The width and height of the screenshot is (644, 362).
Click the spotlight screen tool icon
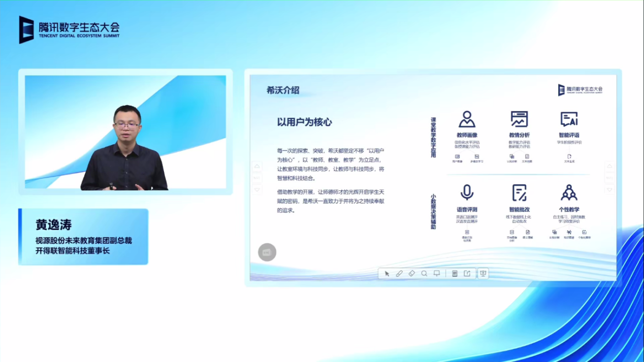coord(437,274)
